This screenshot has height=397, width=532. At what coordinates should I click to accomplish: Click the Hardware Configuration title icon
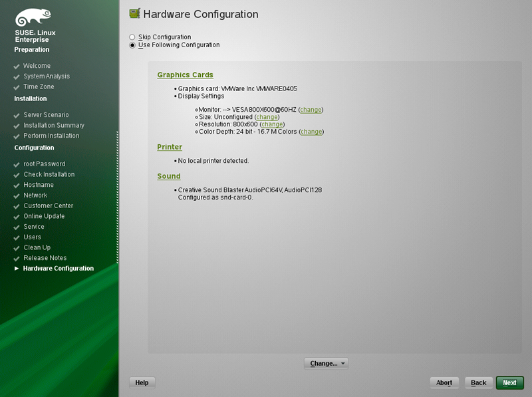pyautogui.click(x=135, y=13)
